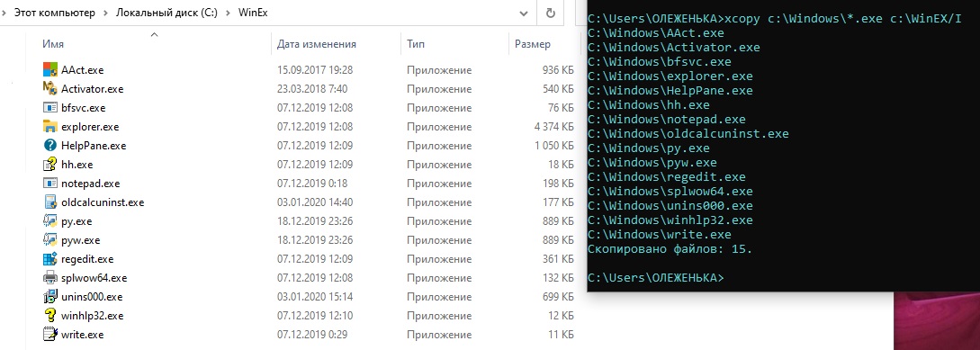Select file name Activator.exe
980x350 pixels.
tap(93, 89)
